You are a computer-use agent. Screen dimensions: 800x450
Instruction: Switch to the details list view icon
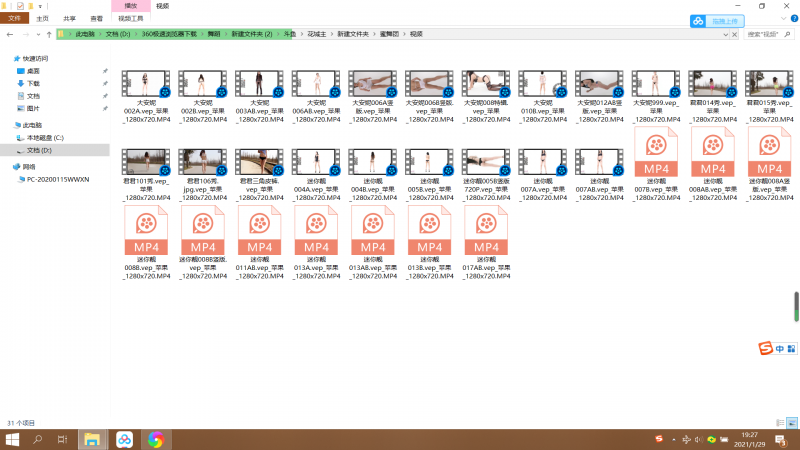click(779, 423)
